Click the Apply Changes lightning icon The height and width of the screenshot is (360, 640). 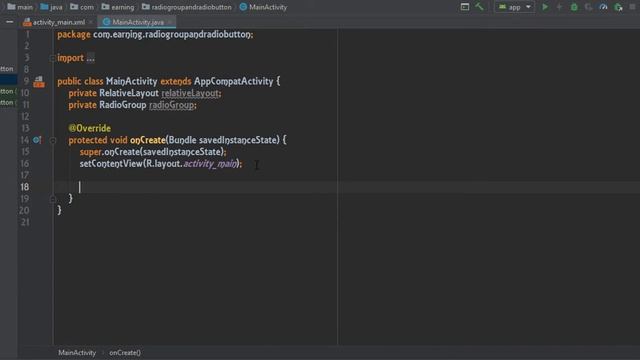(559, 7)
